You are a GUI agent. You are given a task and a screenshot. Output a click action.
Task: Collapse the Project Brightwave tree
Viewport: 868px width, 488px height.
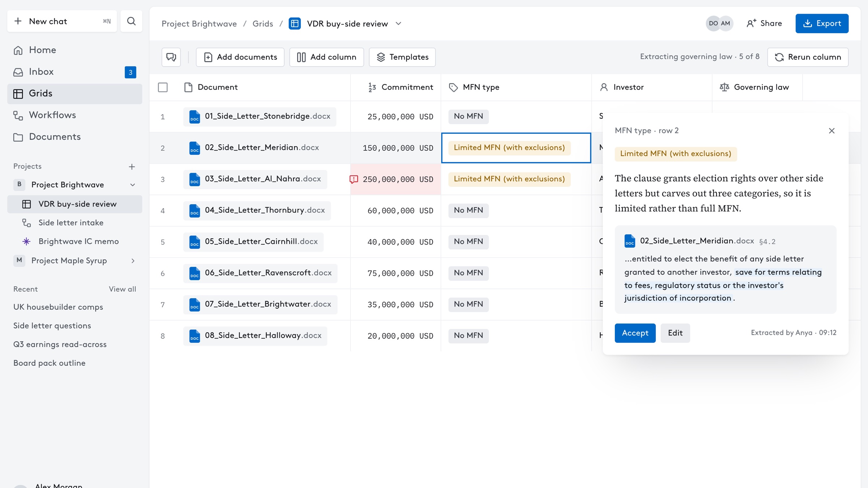click(x=132, y=185)
